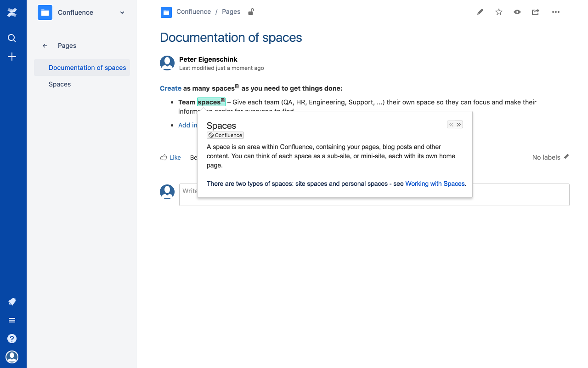Image resolution: width=588 pixels, height=368 pixels.
Task: Open search from the left sidebar
Action: click(x=12, y=38)
